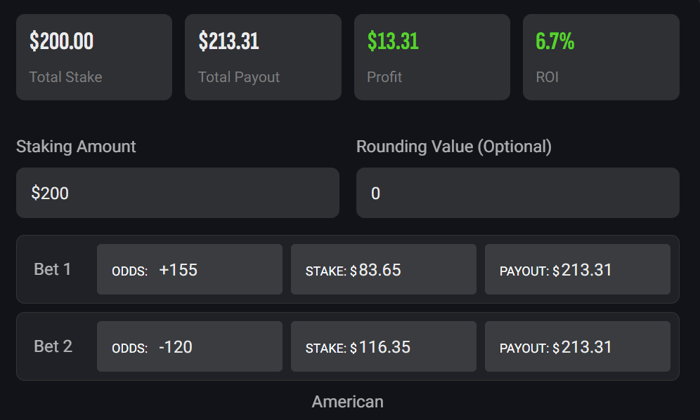Click the $200.00 total stake figure
This screenshot has width=700, height=420.
click(x=62, y=42)
